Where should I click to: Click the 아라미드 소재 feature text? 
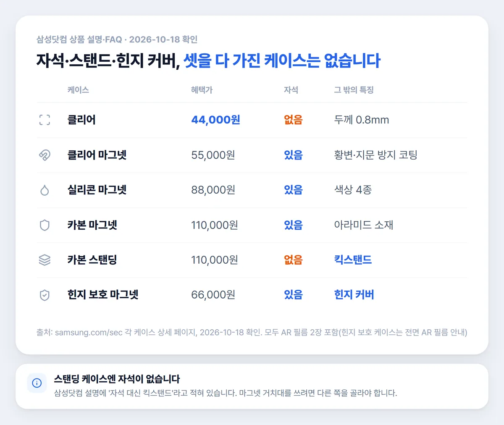pos(364,225)
